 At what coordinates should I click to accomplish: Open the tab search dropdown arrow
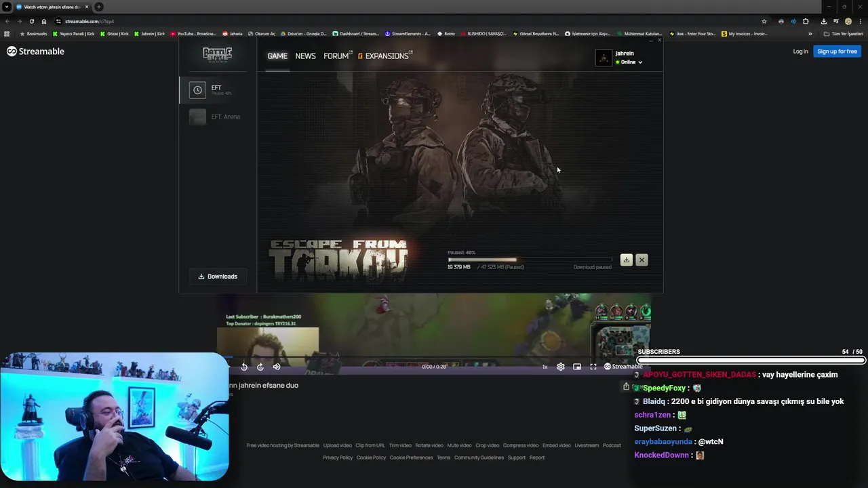click(x=6, y=7)
